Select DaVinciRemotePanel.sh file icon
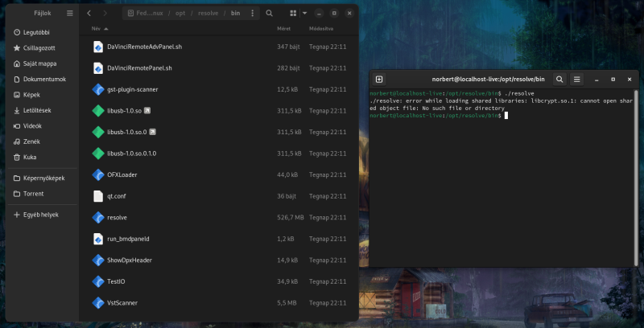644x328 pixels. point(97,68)
